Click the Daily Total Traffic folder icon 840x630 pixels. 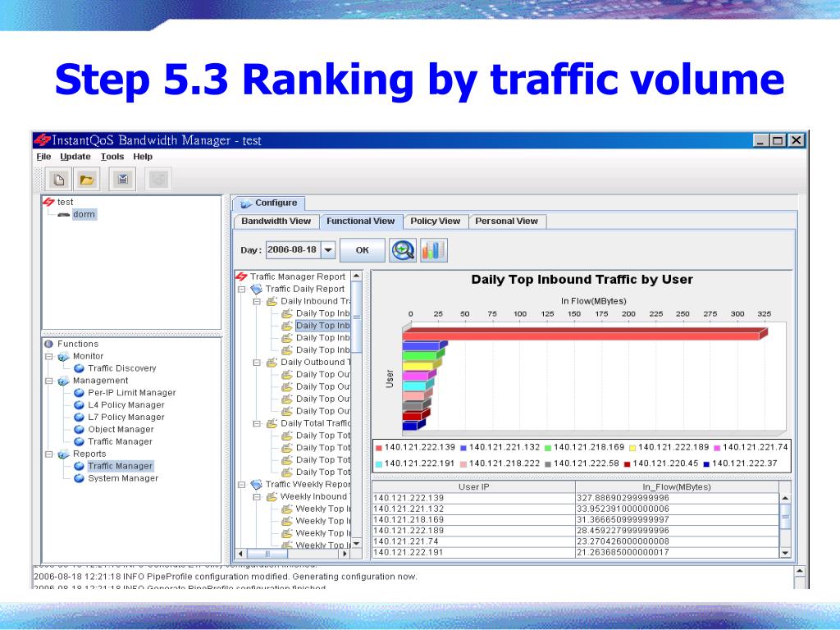click(x=272, y=423)
